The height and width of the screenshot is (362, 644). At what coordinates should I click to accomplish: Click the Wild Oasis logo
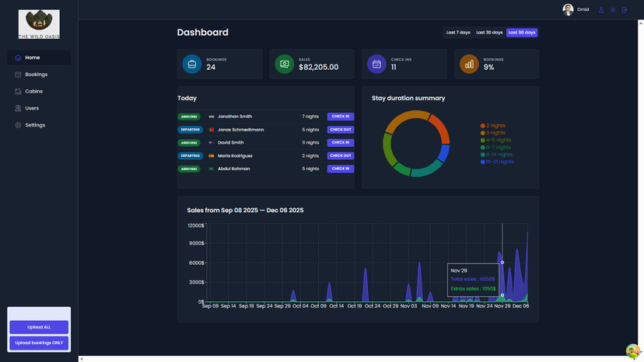click(39, 24)
